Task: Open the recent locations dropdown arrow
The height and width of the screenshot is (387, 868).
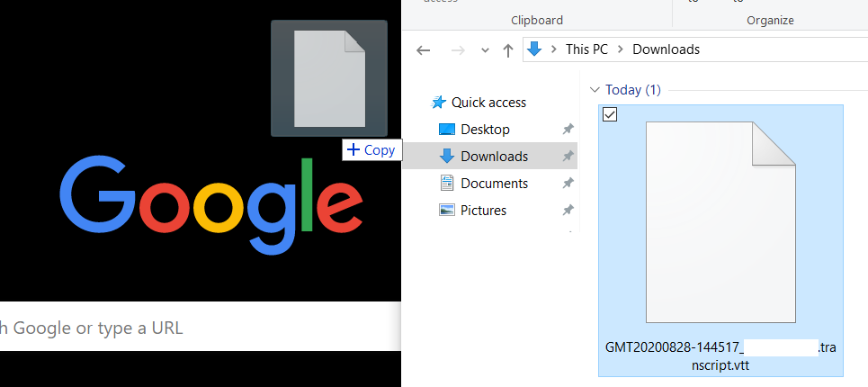Action: (x=485, y=50)
